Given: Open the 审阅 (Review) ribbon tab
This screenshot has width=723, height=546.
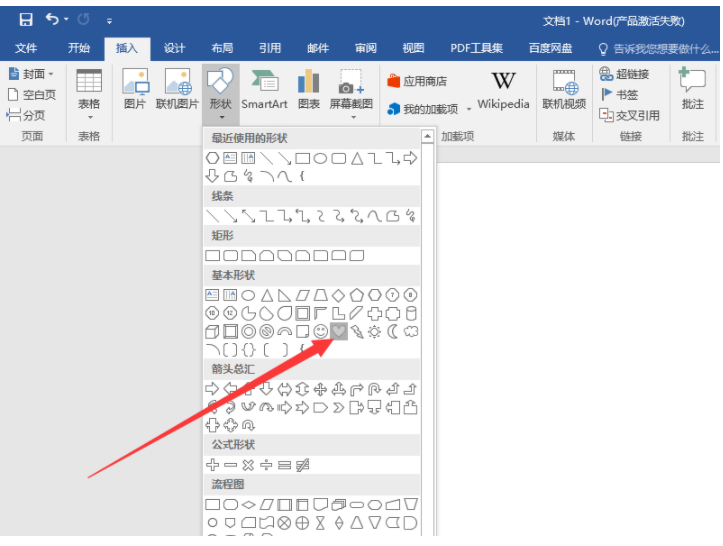Looking at the screenshot, I should tap(365, 48).
